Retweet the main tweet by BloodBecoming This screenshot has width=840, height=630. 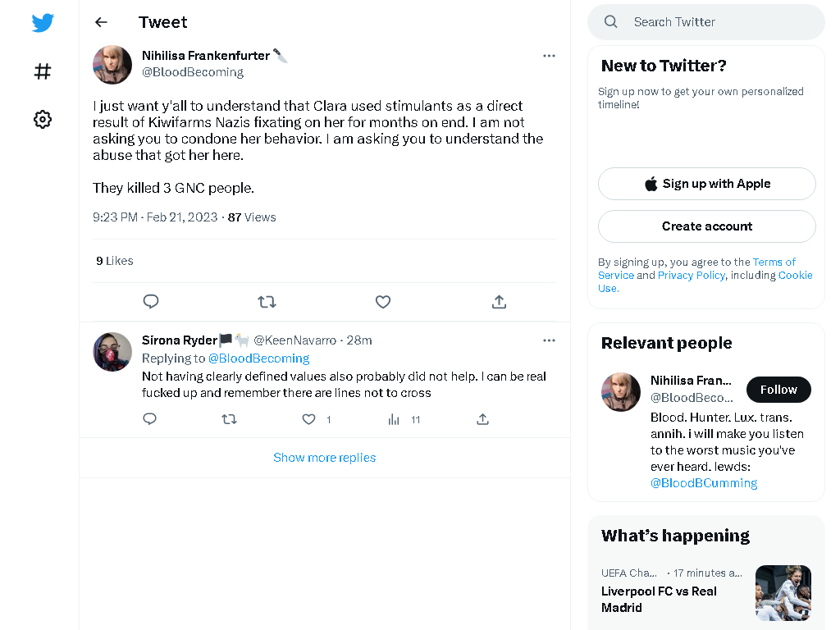coord(267,302)
